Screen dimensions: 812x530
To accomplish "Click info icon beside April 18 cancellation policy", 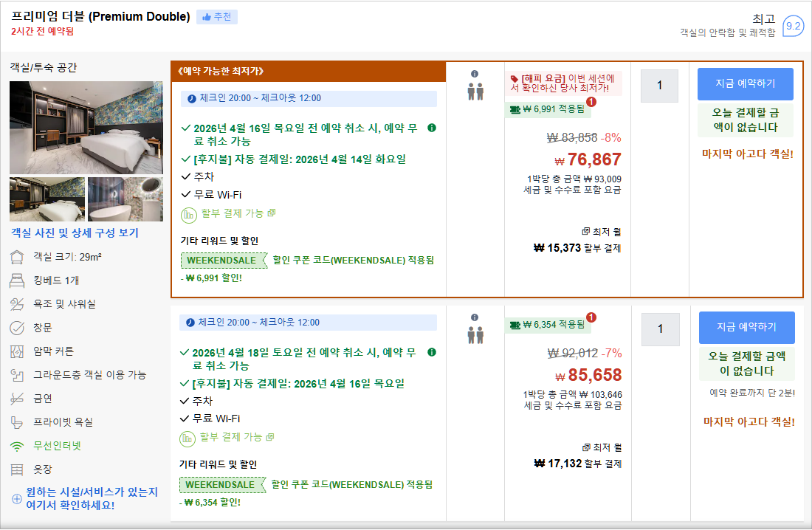I will tap(432, 352).
